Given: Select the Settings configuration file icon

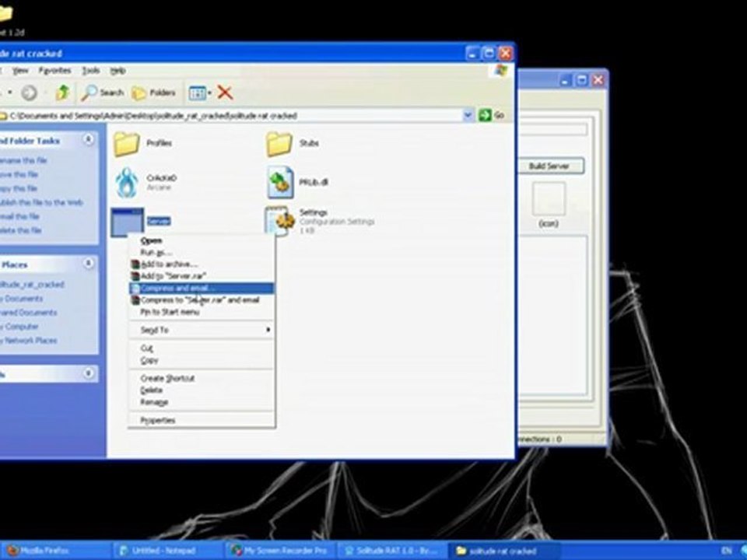Looking at the screenshot, I should click(280, 222).
